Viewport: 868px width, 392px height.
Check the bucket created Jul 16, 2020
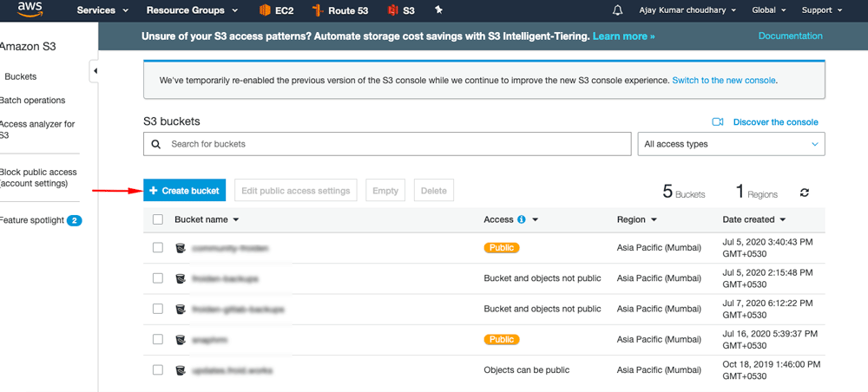pyautogui.click(x=158, y=339)
